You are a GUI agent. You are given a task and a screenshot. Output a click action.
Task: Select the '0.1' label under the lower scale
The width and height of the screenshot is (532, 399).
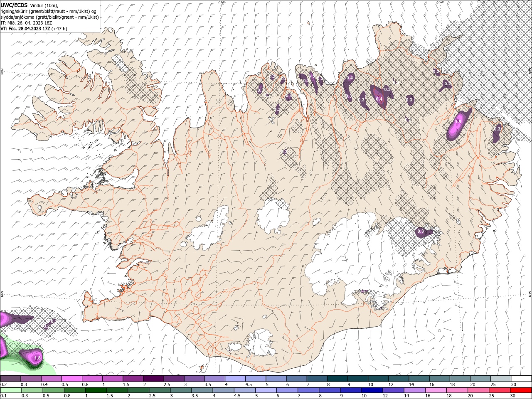4,396
